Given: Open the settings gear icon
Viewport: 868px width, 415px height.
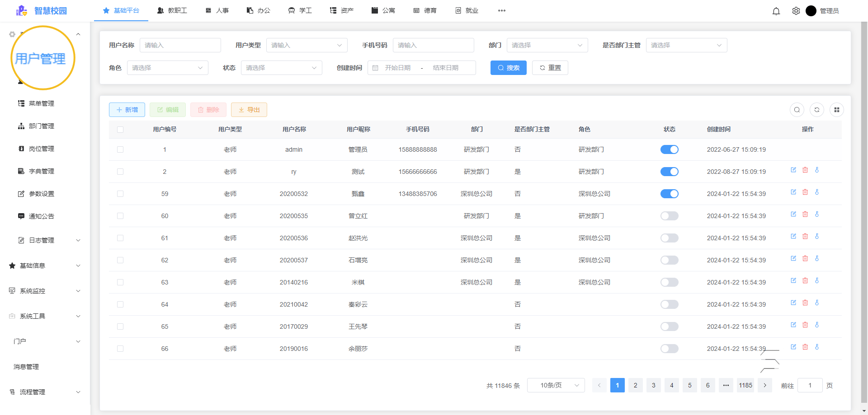Looking at the screenshot, I should tap(796, 10).
